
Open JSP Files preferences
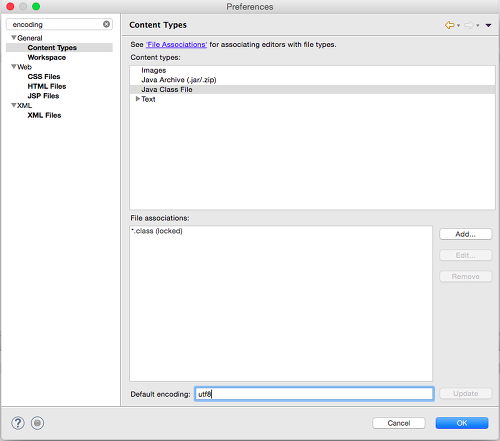pos(43,96)
